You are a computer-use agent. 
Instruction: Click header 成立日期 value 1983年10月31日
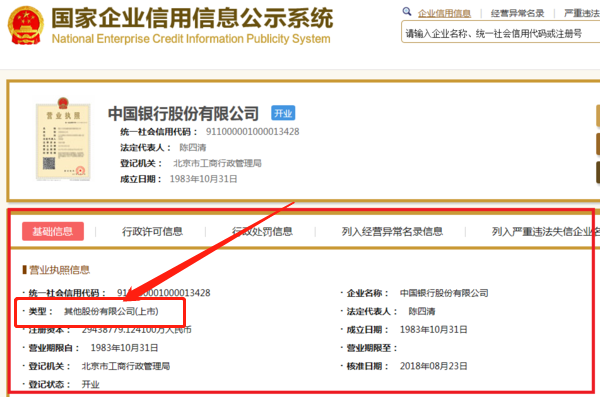click(x=204, y=179)
